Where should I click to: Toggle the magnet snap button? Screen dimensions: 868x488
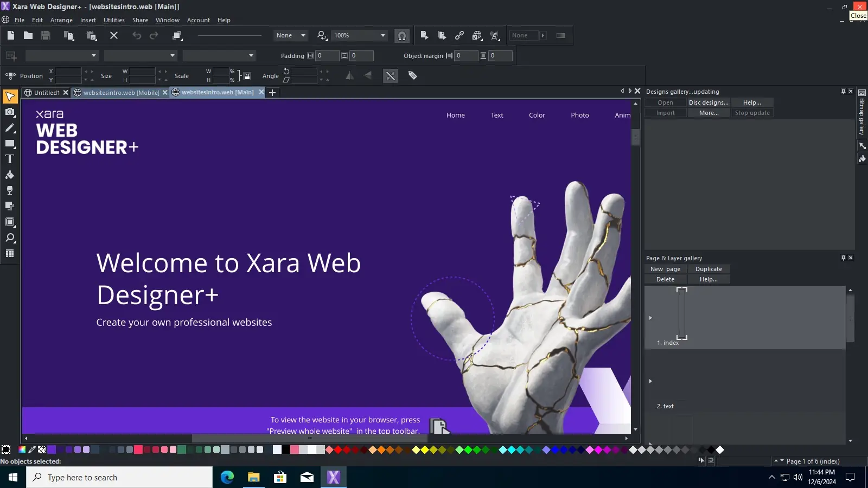tap(402, 36)
